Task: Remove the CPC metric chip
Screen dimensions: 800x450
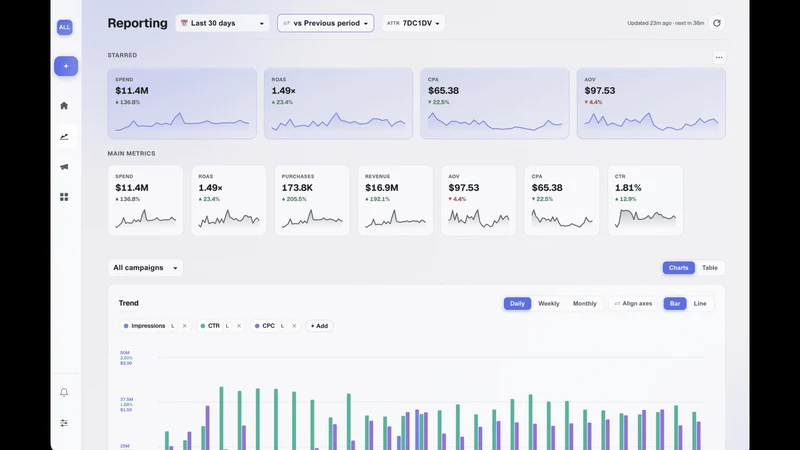Action: [x=294, y=326]
